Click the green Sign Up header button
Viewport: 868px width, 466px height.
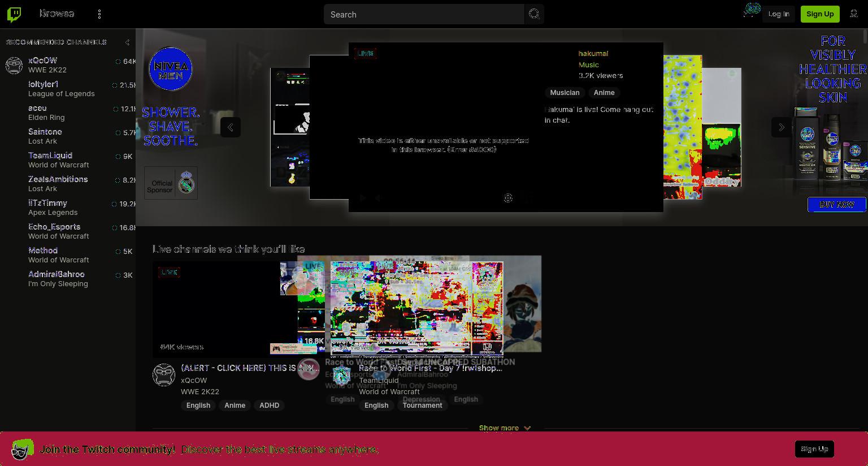click(820, 14)
